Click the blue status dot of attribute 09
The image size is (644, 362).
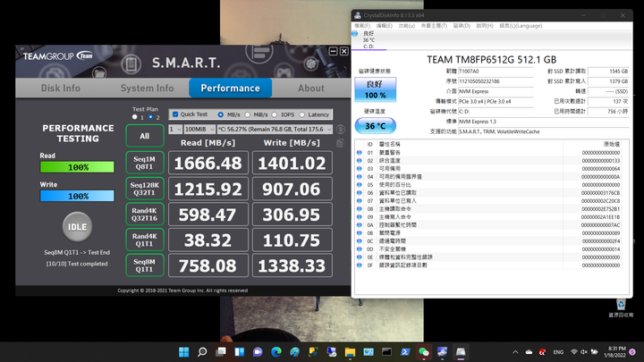[360, 216]
